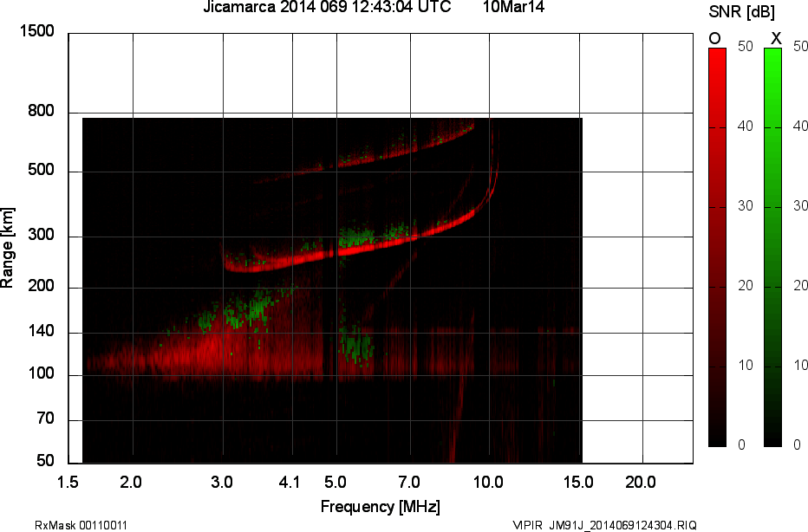Click the RxMask 00110011 footer text
808x532 pixels.
click(81, 525)
